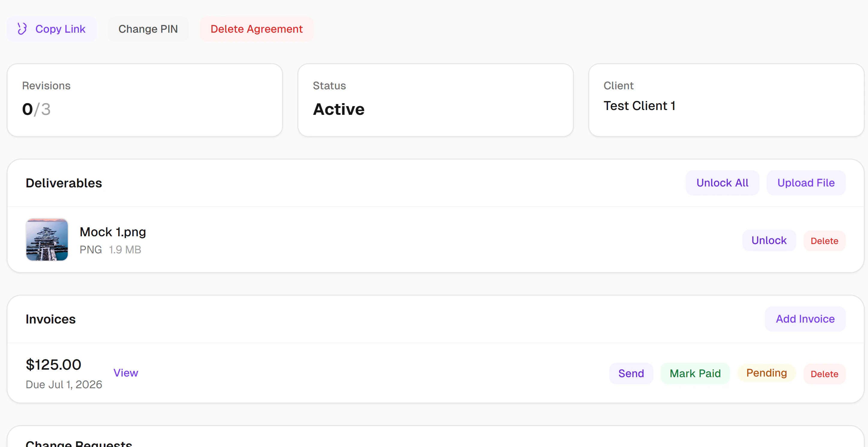868x447 pixels.
Task: Add a new invoice
Action: (x=805, y=319)
